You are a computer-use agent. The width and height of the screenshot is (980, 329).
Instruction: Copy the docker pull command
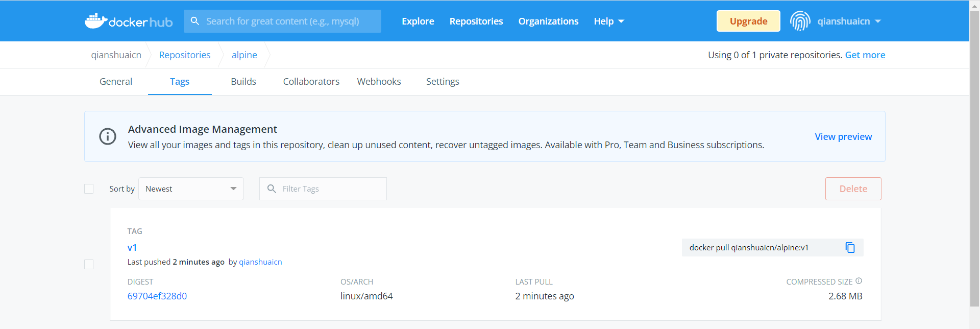(850, 247)
